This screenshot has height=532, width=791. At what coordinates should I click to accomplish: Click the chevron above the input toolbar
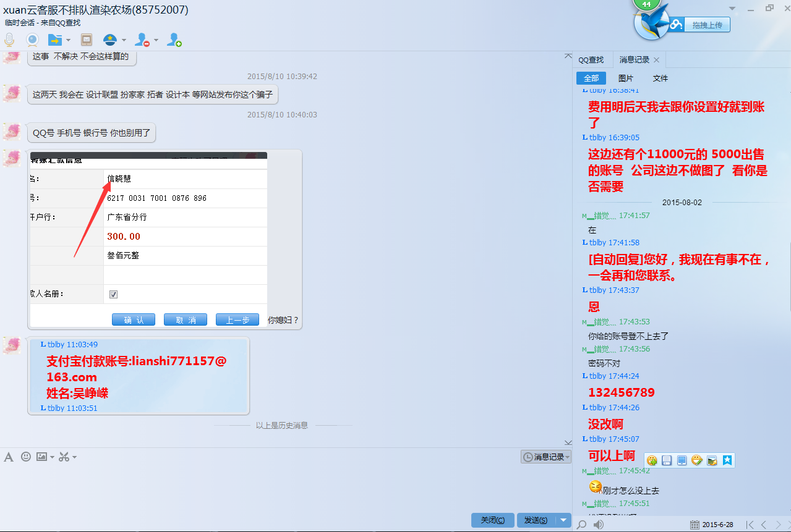point(568,442)
